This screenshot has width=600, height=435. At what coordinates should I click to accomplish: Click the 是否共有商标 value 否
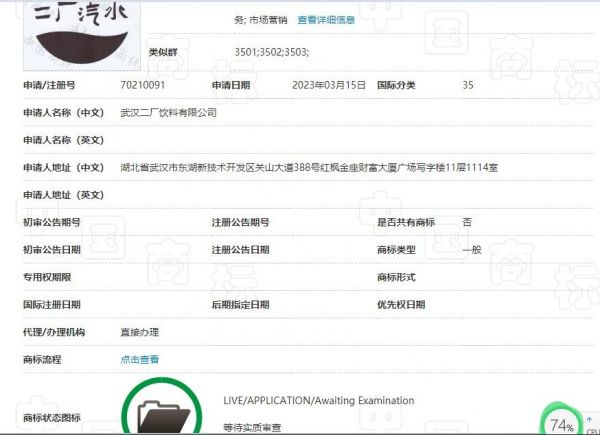coord(467,222)
